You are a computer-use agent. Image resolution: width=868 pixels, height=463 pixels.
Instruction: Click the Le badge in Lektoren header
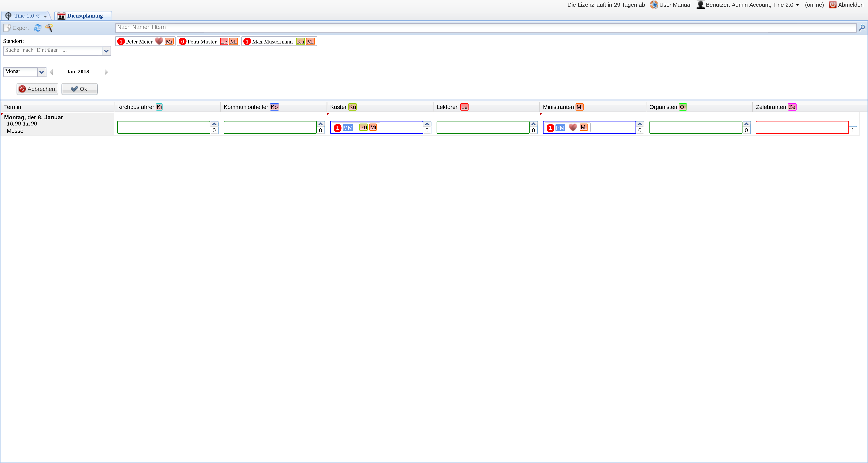pos(464,107)
